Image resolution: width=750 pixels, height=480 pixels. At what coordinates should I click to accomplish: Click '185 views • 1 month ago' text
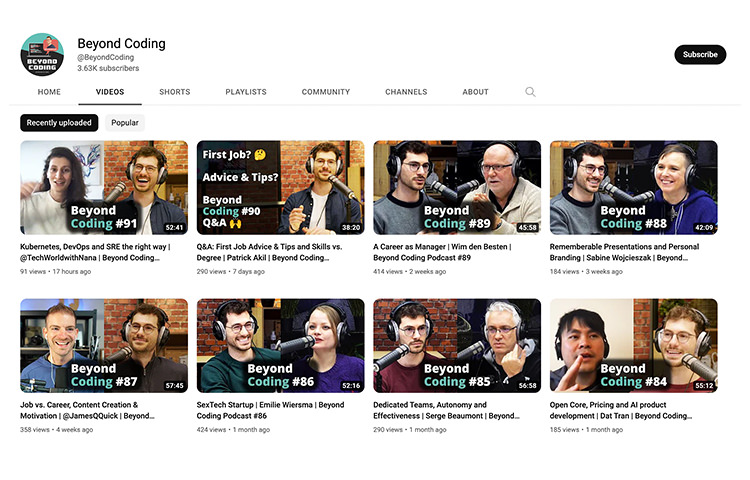tap(586, 430)
